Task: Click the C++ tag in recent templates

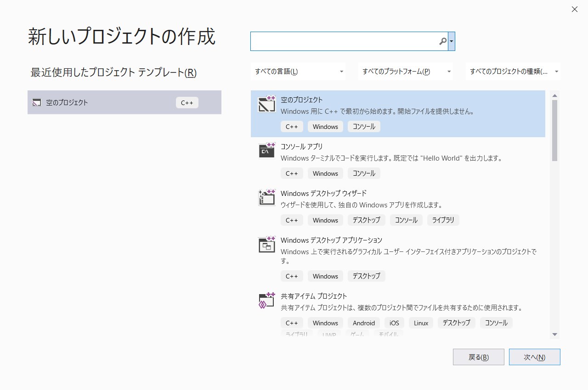Action: click(187, 103)
